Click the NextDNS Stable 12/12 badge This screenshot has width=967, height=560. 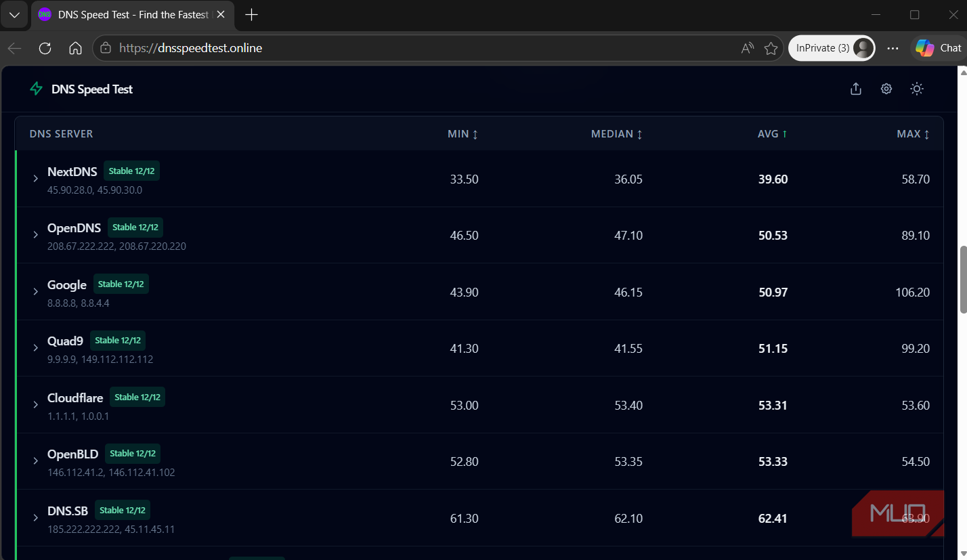(132, 171)
